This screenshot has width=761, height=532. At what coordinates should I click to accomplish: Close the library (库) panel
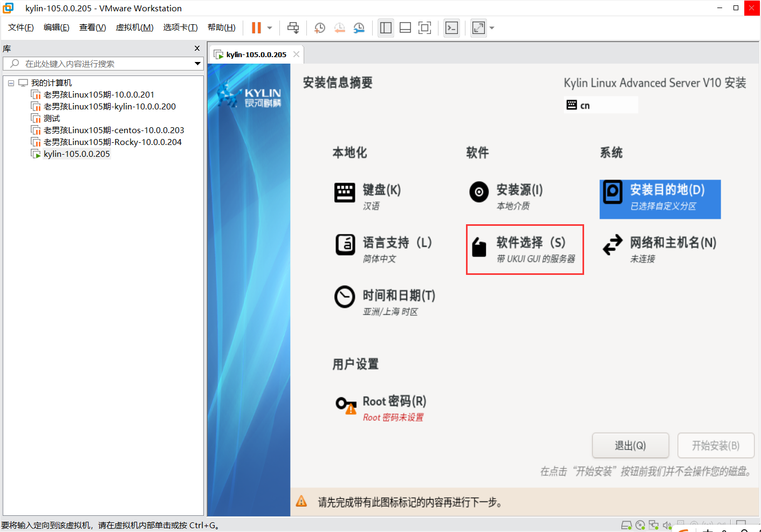tap(197, 49)
